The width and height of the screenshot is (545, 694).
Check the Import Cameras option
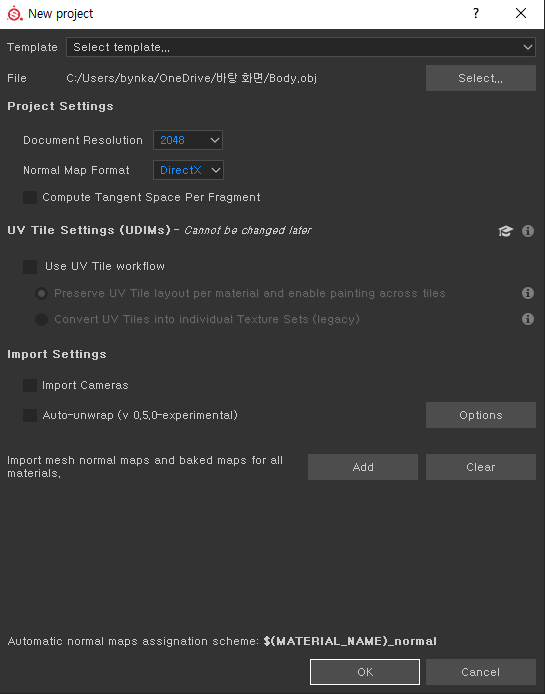(30, 385)
